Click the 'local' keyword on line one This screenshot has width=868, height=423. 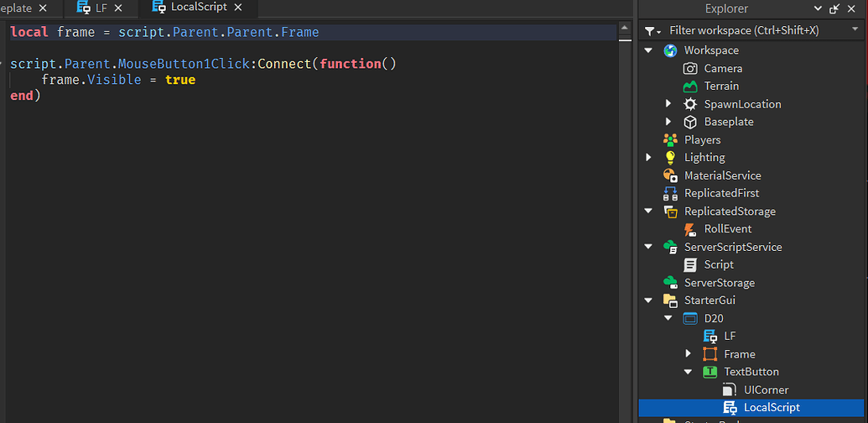coord(29,32)
